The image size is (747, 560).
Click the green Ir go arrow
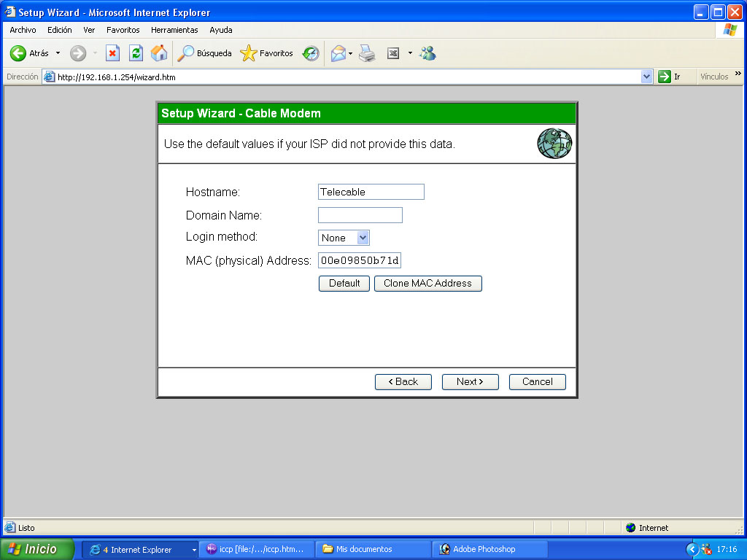pyautogui.click(x=664, y=77)
